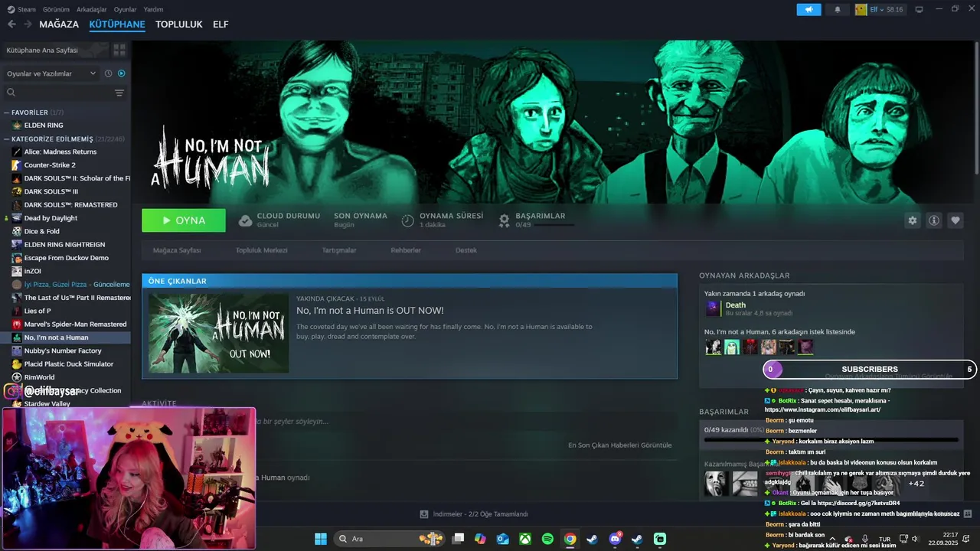Open game info icon
The image size is (980, 551).
(934, 220)
